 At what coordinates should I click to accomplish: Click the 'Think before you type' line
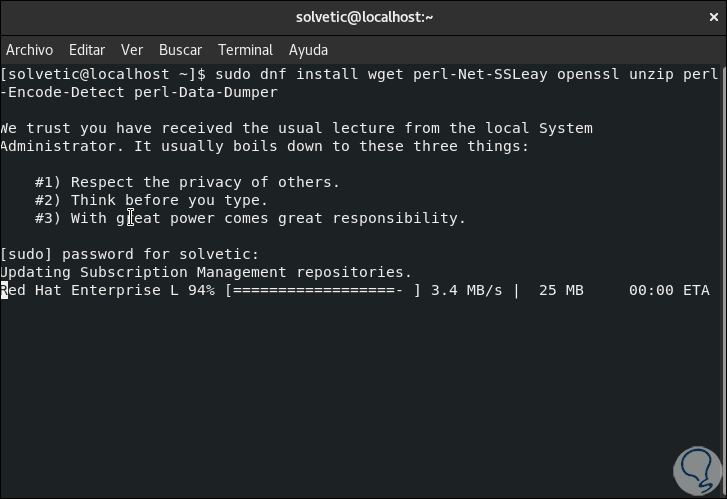click(x=152, y=200)
